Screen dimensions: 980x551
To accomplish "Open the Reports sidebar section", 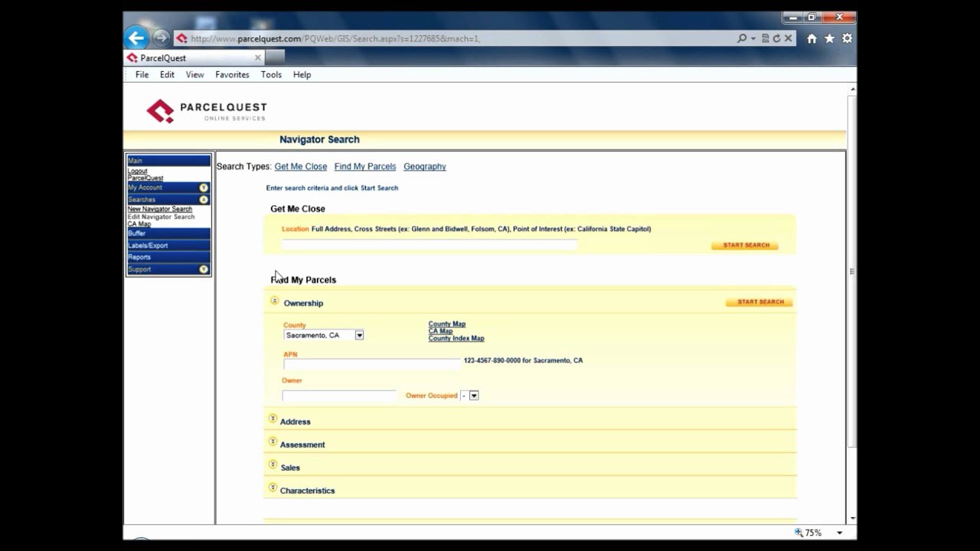I will (x=168, y=257).
